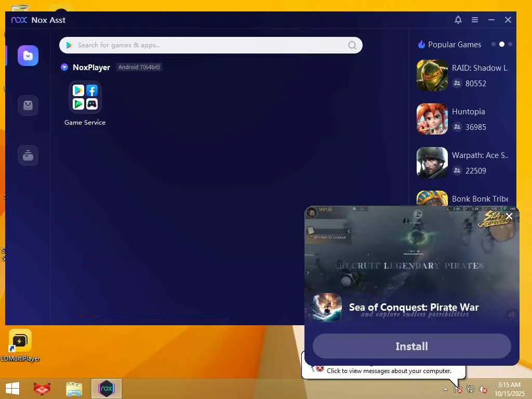Minimize the Nox Asst window

[x=491, y=20]
